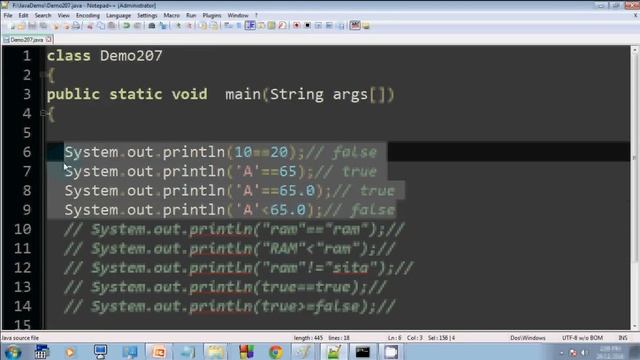
Task: Toggle the highlighted Indent Guide button
Action: click(x=250, y=26)
